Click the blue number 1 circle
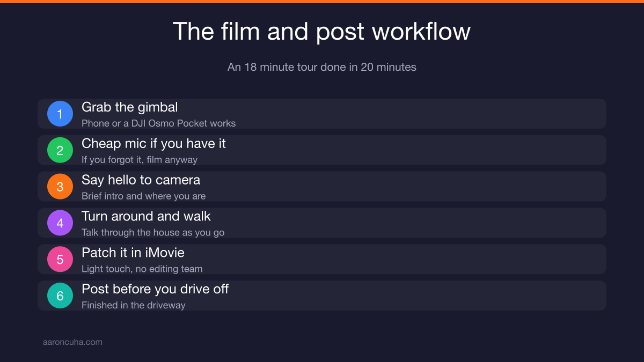This screenshot has height=362, width=644. [x=60, y=114]
